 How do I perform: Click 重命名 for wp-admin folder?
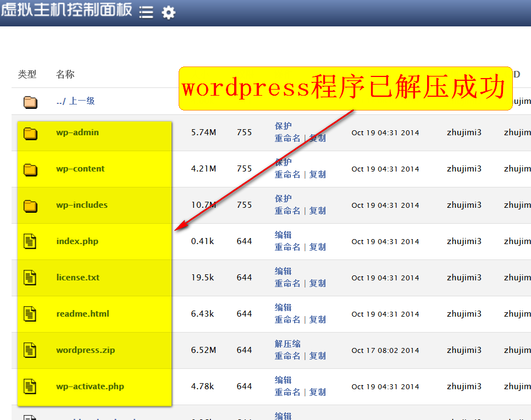pos(287,138)
